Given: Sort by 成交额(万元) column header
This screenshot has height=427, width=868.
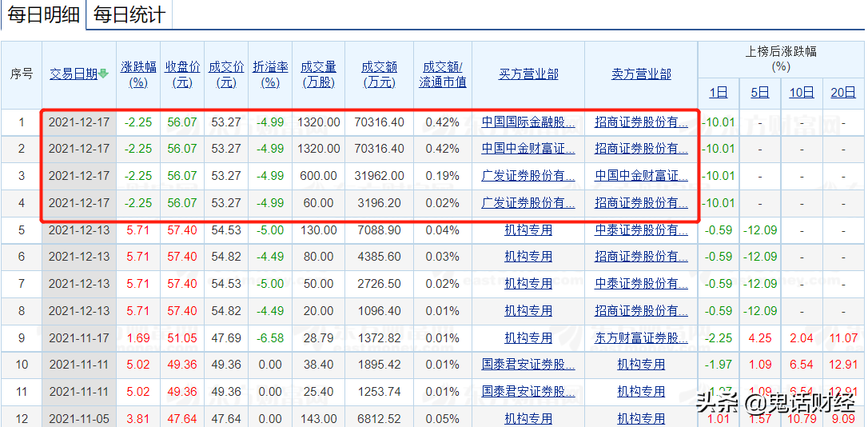Looking at the screenshot, I should pyautogui.click(x=379, y=75).
